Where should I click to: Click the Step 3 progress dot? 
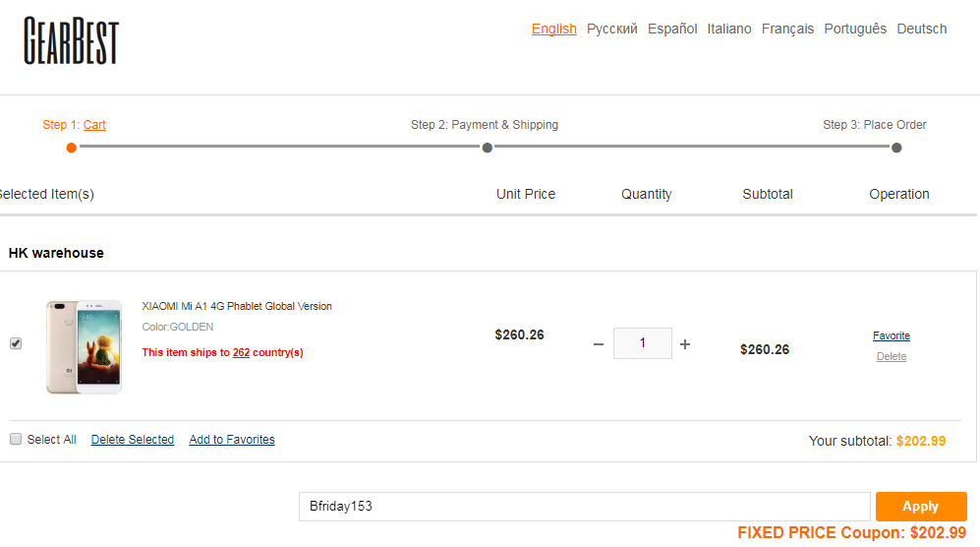[896, 148]
